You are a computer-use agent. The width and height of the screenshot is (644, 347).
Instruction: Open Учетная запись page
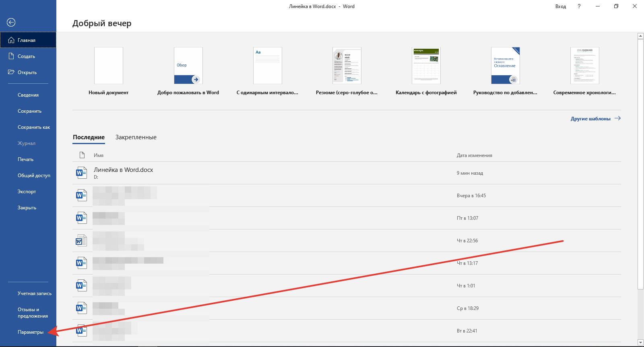pyautogui.click(x=28, y=293)
